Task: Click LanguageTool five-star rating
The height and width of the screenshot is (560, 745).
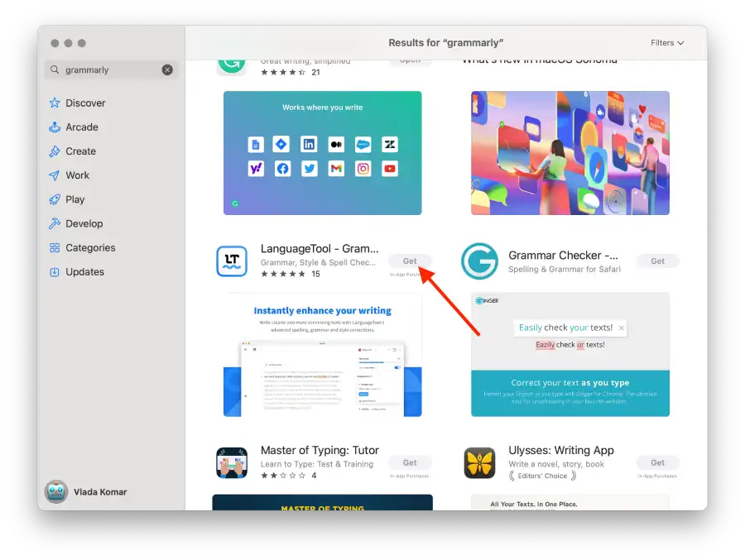Action: pos(283,274)
